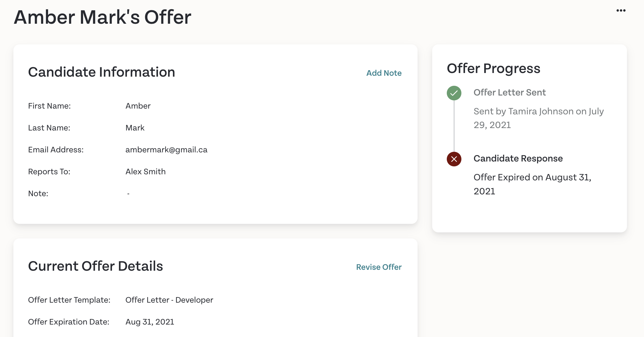Click the Candidate Response step title
Image resolution: width=644 pixels, height=337 pixels.
[518, 158]
